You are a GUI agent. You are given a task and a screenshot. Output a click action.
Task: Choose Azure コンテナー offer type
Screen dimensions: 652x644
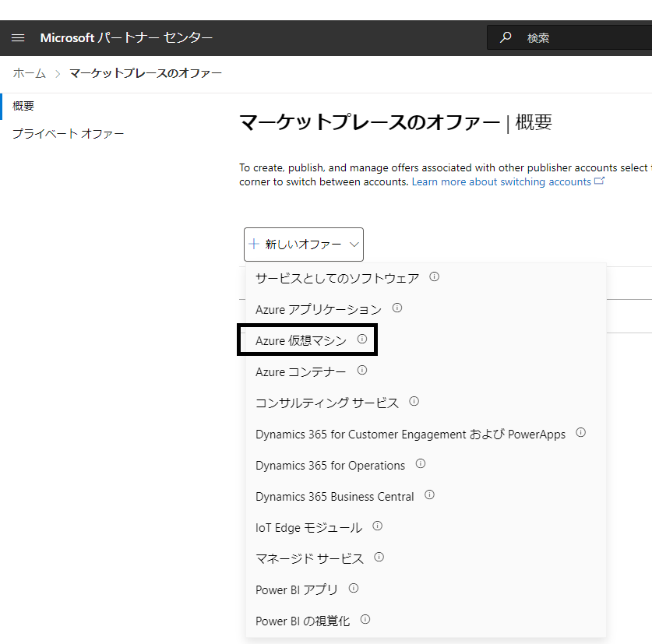coord(301,371)
